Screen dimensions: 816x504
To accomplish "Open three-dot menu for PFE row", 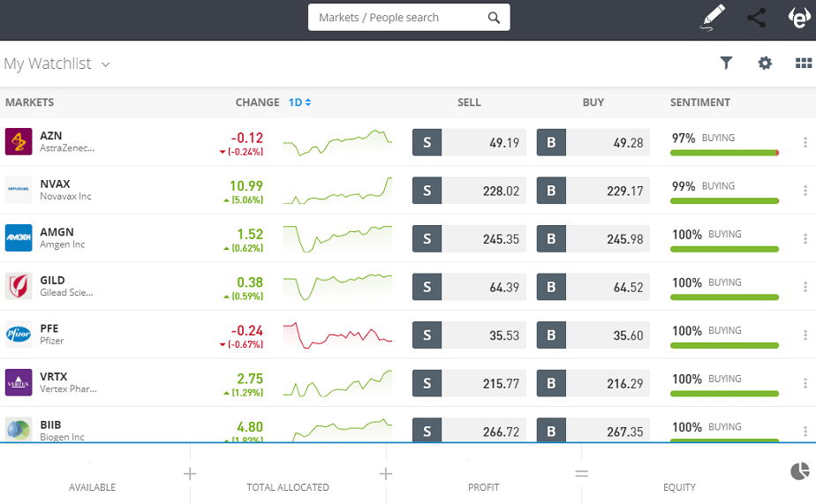I will (x=805, y=335).
